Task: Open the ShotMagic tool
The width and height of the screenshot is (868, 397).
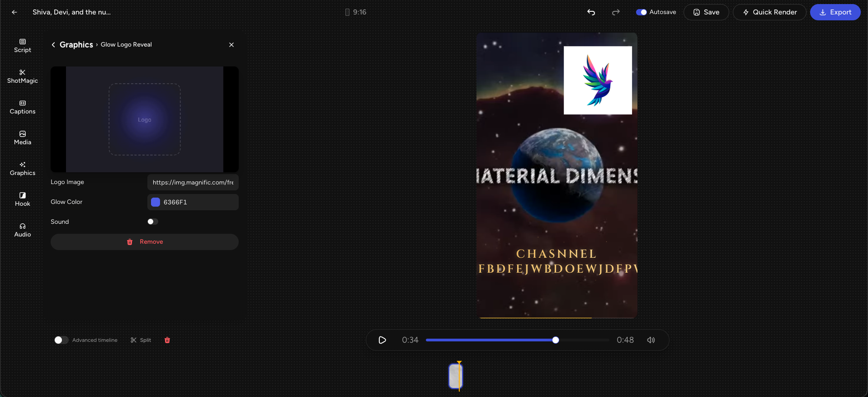Action: pos(23,76)
